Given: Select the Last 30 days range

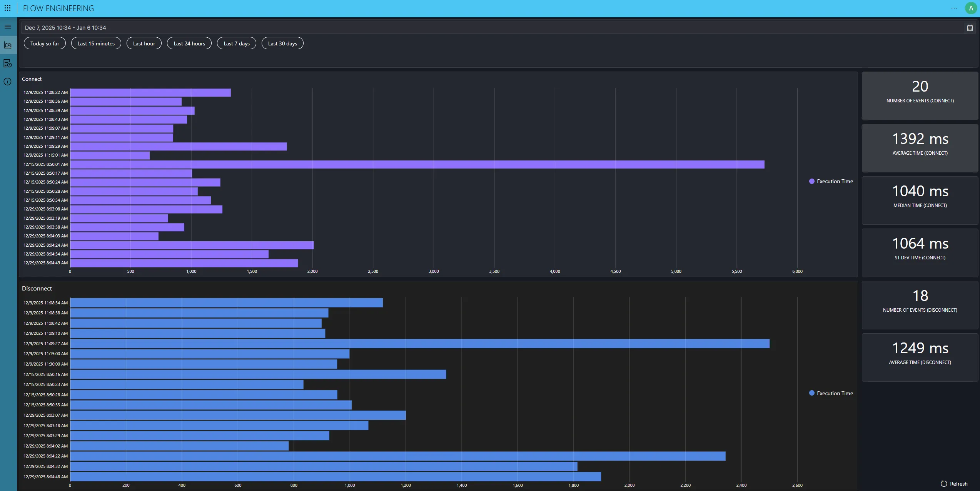Looking at the screenshot, I should pos(282,43).
